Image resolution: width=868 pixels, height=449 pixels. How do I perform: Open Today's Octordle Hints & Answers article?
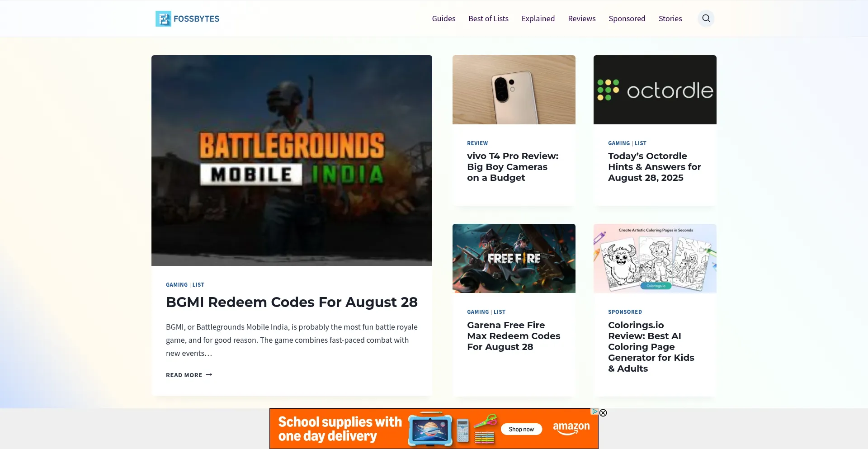(x=654, y=167)
